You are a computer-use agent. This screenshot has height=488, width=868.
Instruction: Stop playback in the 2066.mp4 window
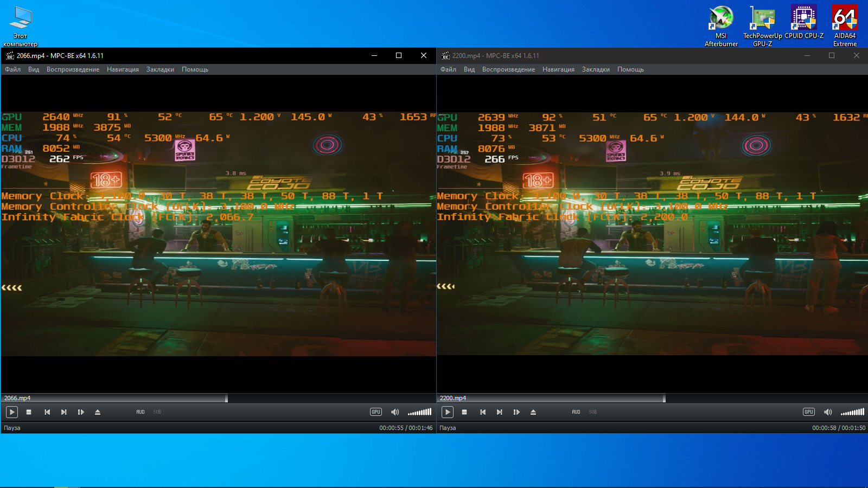coord(29,412)
